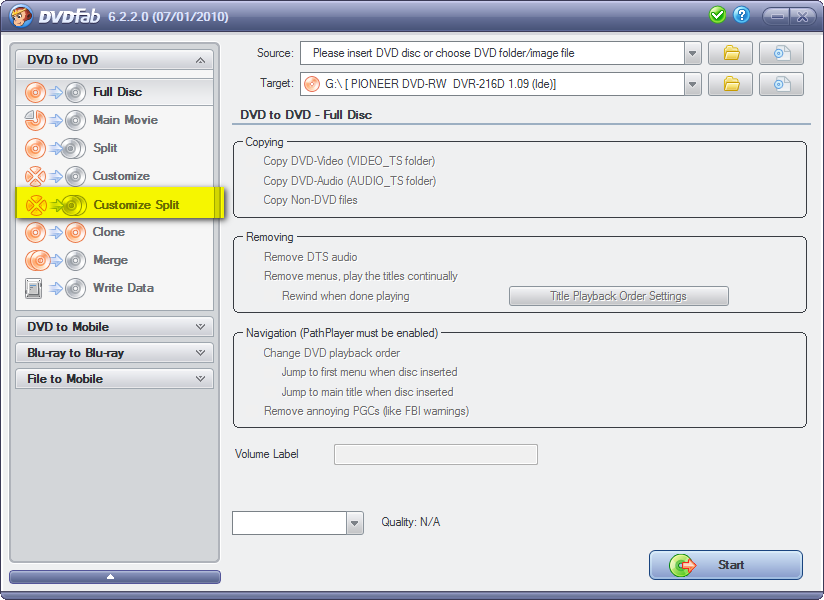Select Customize Split mode

pyautogui.click(x=120, y=203)
